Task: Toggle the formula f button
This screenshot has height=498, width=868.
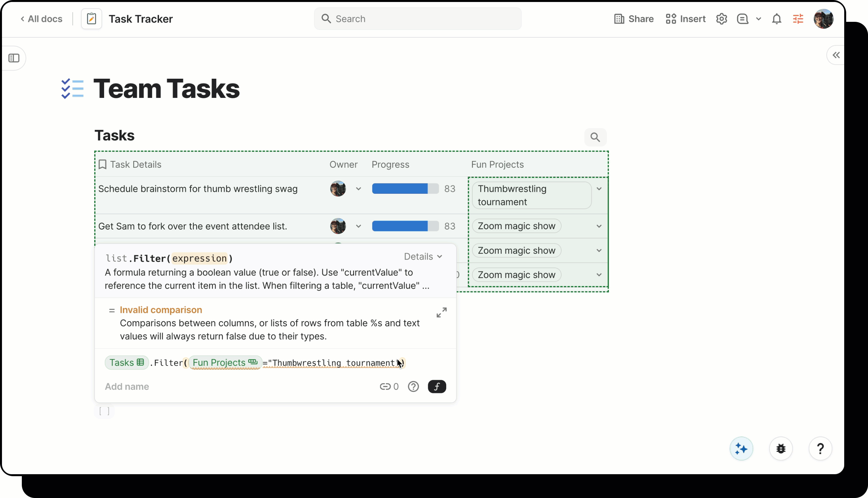Action: coord(437,387)
